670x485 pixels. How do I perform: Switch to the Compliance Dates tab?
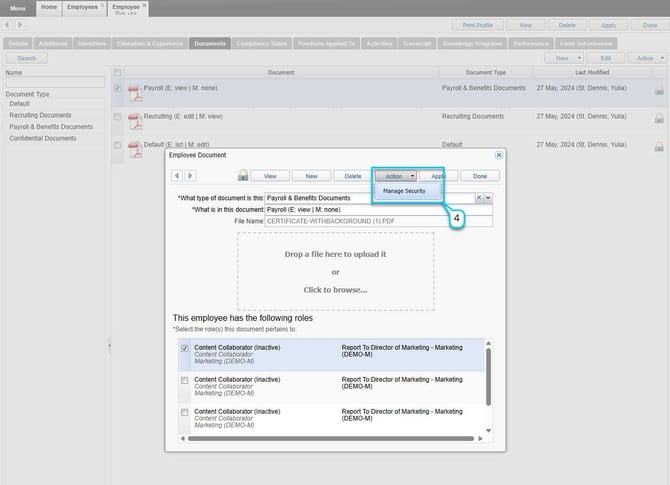(x=263, y=44)
